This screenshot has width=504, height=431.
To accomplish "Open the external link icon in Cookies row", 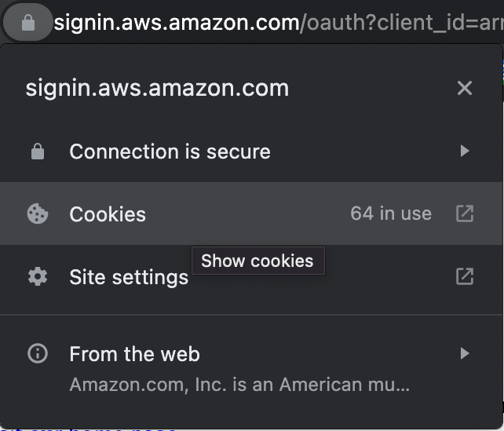I will tap(465, 214).
